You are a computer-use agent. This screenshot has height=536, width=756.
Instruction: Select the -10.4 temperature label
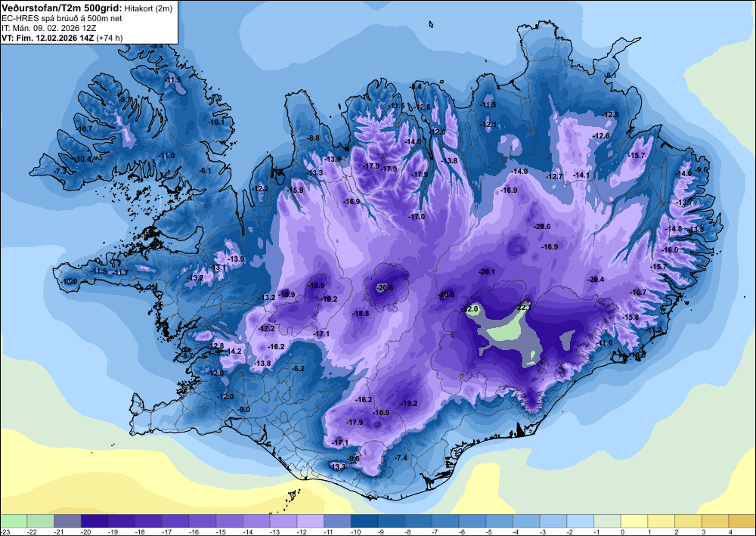[x=83, y=160]
